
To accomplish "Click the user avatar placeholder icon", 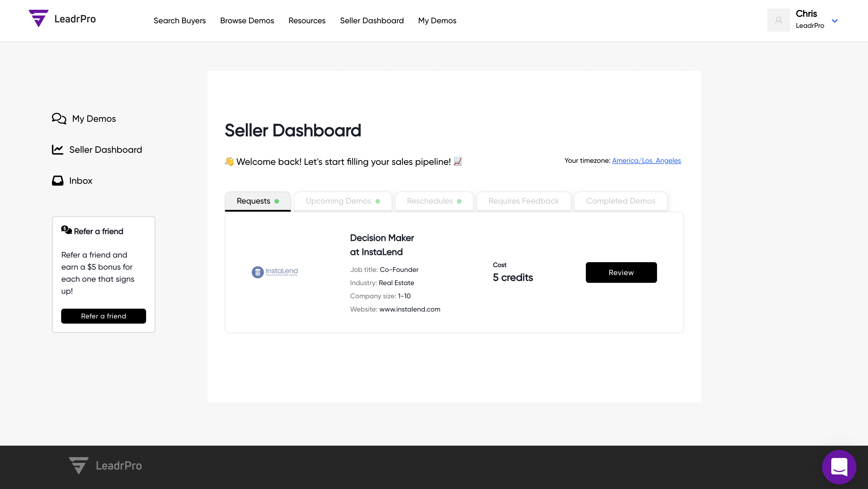I will point(778,20).
